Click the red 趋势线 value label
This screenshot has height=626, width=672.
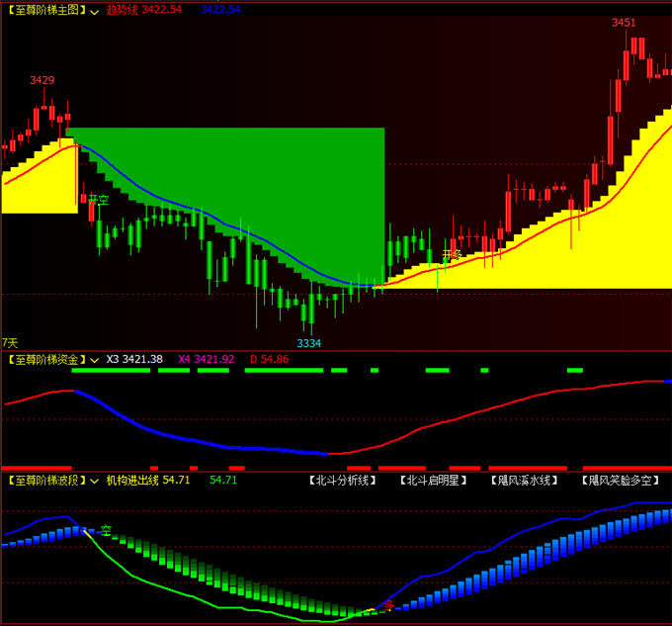click(x=144, y=9)
